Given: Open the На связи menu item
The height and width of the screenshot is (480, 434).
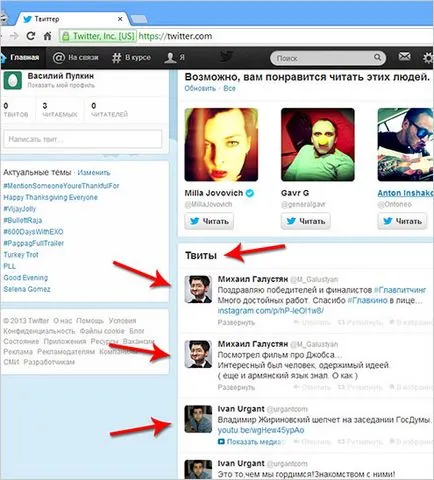Looking at the screenshot, I should tap(75, 58).
